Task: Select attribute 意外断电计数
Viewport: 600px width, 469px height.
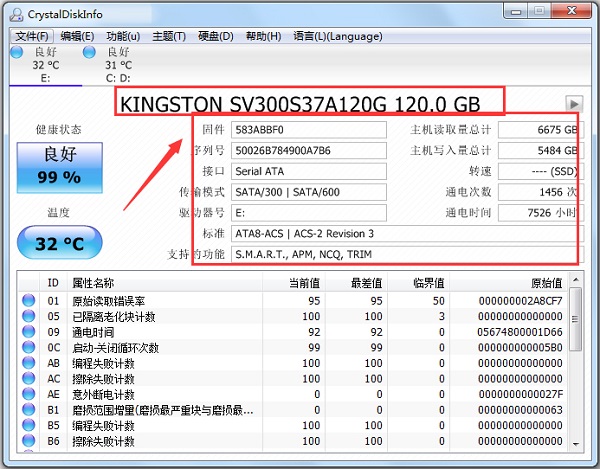Action: coord(103,394)
